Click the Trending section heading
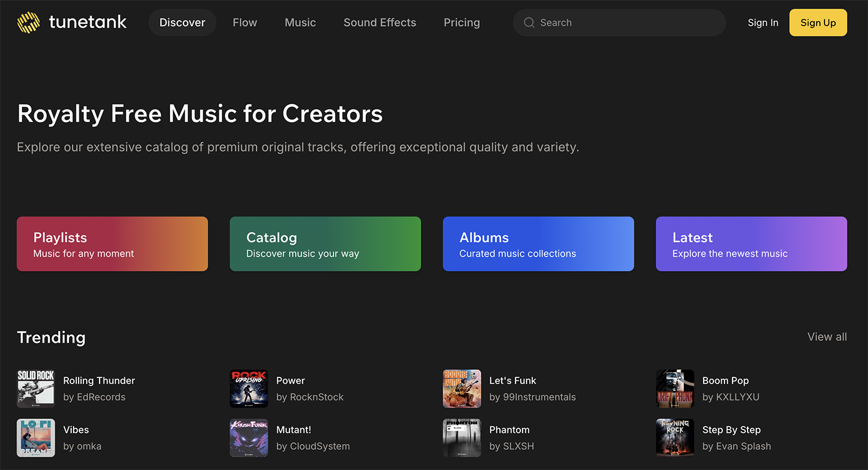 click(51, 337)
